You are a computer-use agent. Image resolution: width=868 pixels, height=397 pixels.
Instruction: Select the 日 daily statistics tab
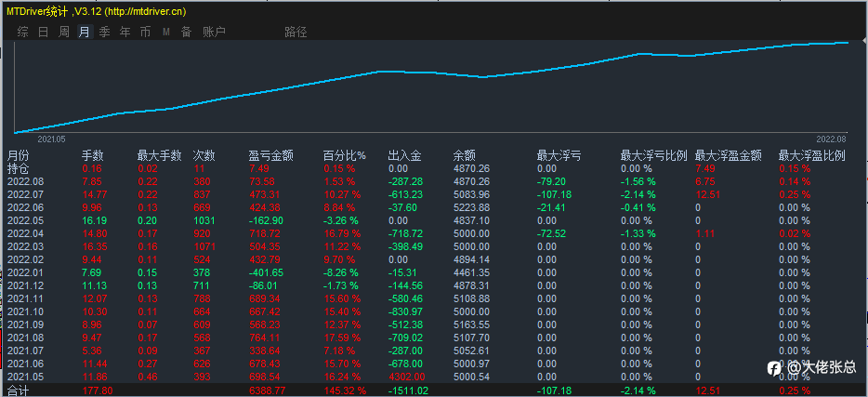coord(43,33)
